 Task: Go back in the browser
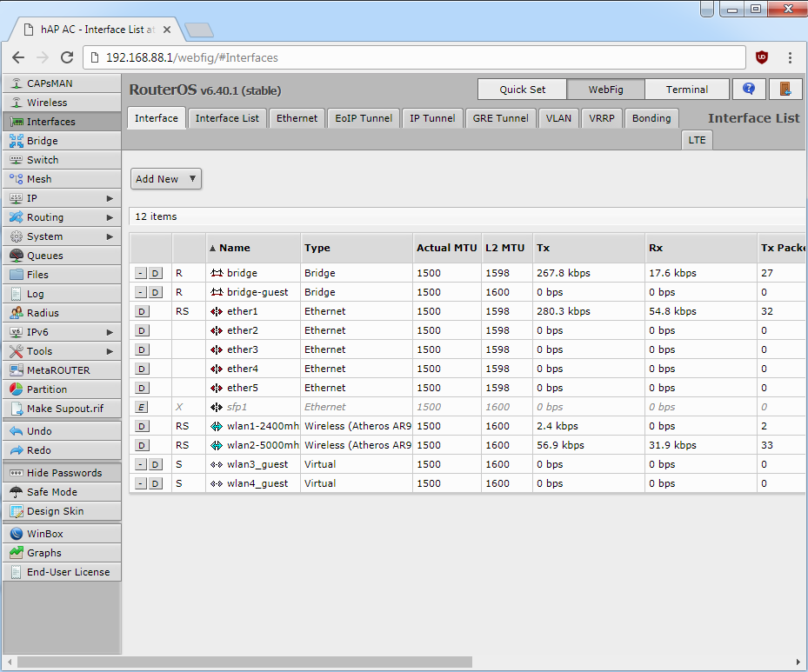coord(18,57)
